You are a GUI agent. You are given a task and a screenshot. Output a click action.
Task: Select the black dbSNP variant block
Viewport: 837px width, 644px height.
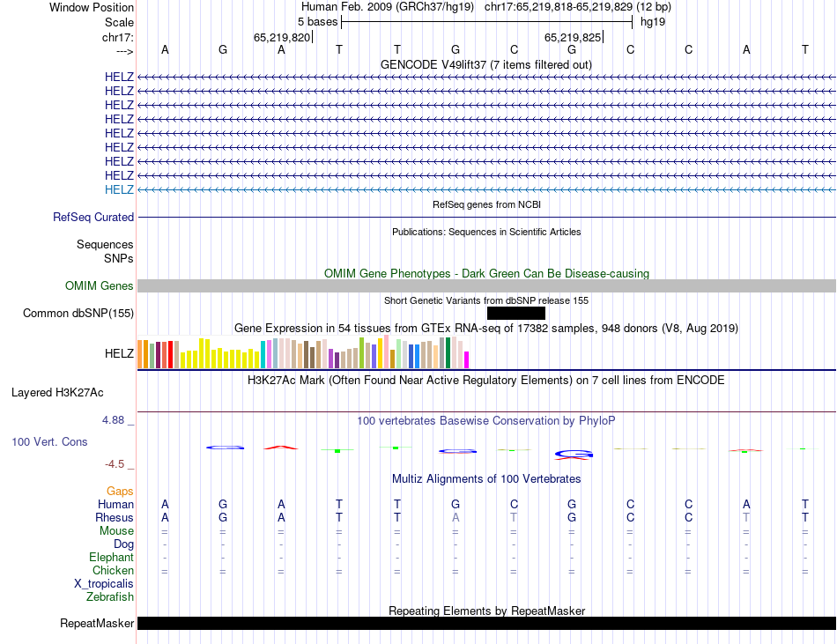coord(516,314)
